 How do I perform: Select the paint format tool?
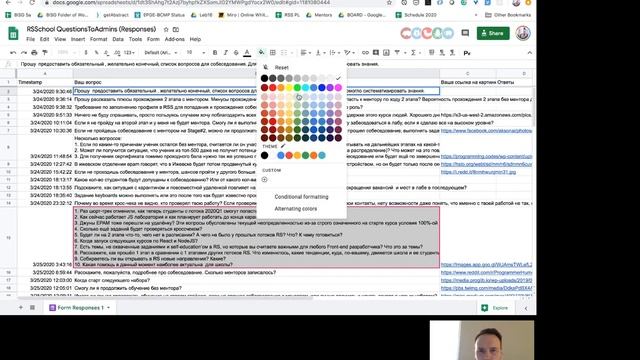click(x=45, y=53)
